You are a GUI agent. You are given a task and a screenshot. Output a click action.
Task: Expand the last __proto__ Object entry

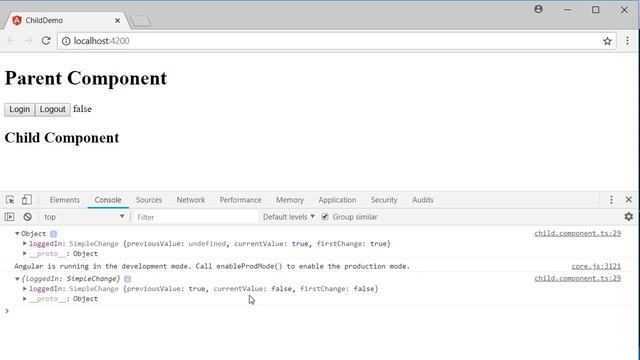click(25, 298)
